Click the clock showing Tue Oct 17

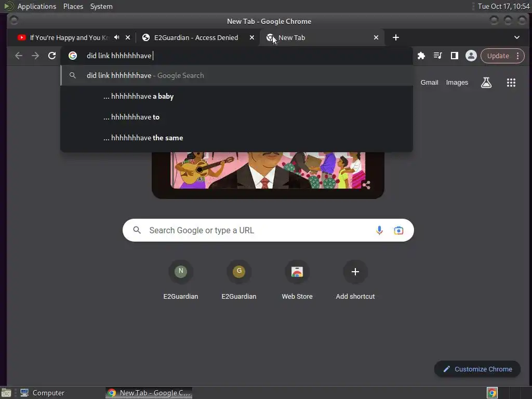[503, 6]
